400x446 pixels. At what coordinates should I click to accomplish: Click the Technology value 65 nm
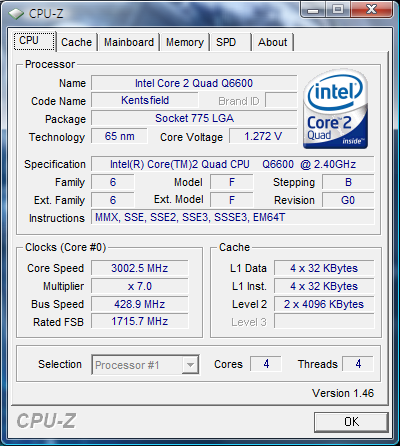[x=119, y=136]
